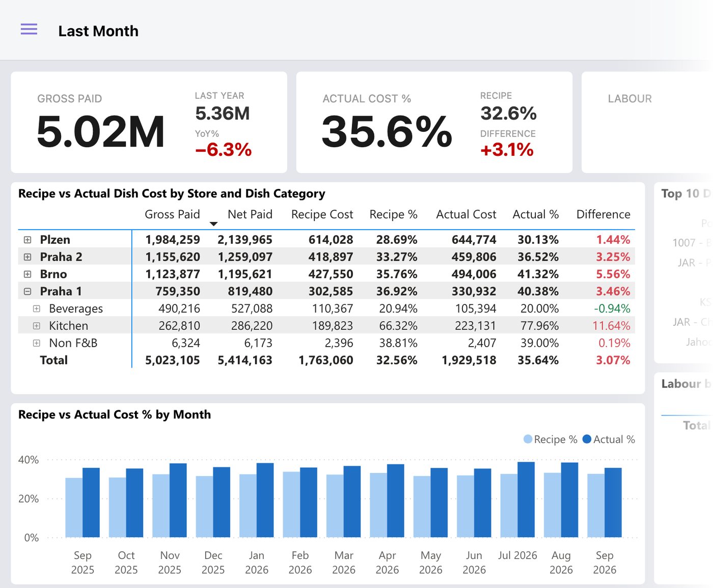The width and height of the screenshot is (713, 588).
Task: Sort by Actual Cost column header
Action: [466, 214]
